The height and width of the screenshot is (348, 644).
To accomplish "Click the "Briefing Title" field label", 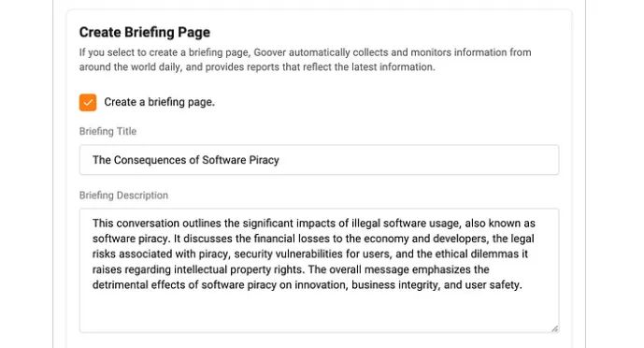I will [107, 131].
